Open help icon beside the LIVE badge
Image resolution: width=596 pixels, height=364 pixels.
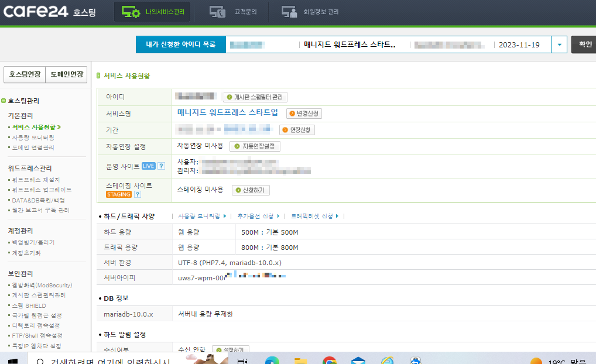click(161, 166)
